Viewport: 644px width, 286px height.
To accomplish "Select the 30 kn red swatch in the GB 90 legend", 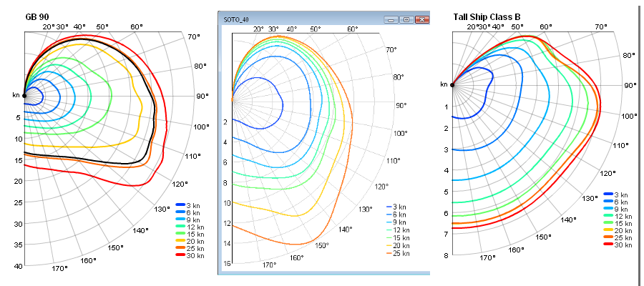I will [180, 255].
